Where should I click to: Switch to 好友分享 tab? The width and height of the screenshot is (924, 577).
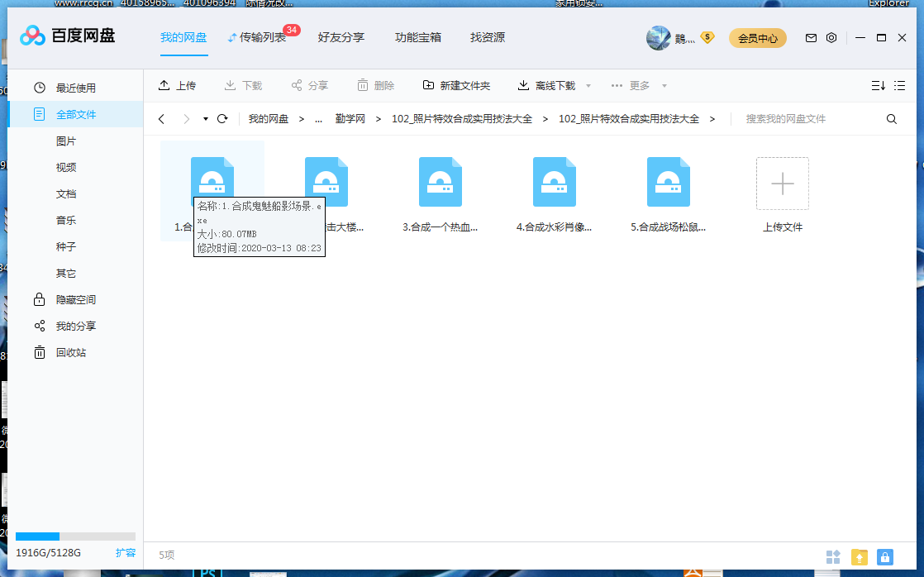[341, 37]
